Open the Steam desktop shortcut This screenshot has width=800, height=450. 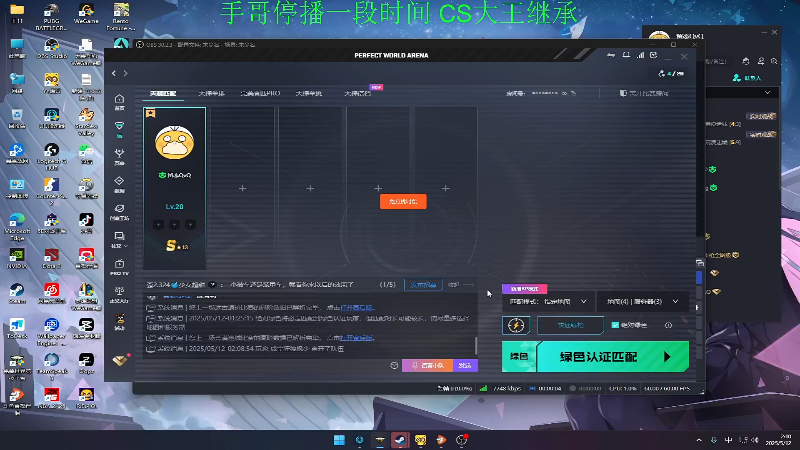click(17, 294)
